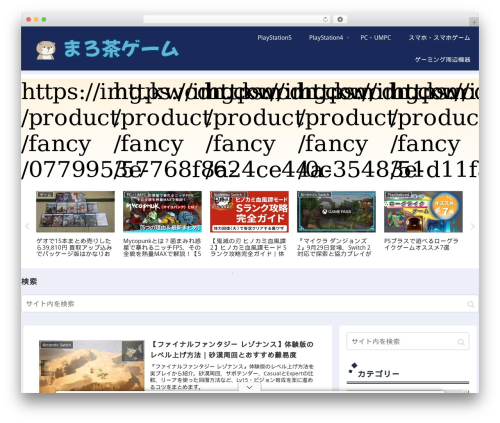Open the Mycopunk article thumbnail
Image resolution: width=500 pixels, height=423 pixels.
click(x=162, y=212)
